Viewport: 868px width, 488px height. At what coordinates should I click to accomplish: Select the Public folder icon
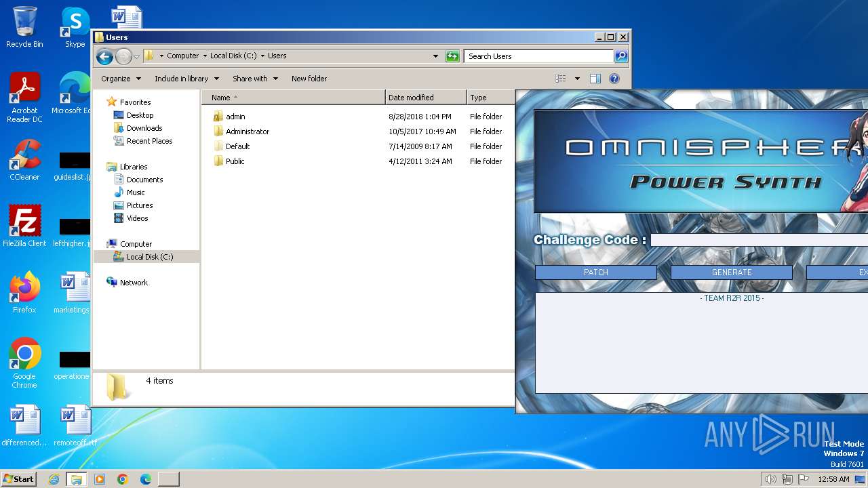point(218,161)
